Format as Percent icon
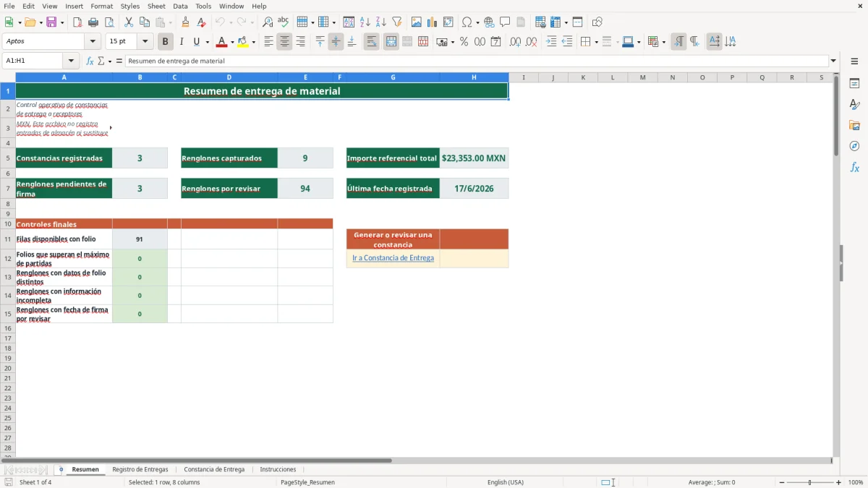Viewport: 868px width, 488px height. 464,42
